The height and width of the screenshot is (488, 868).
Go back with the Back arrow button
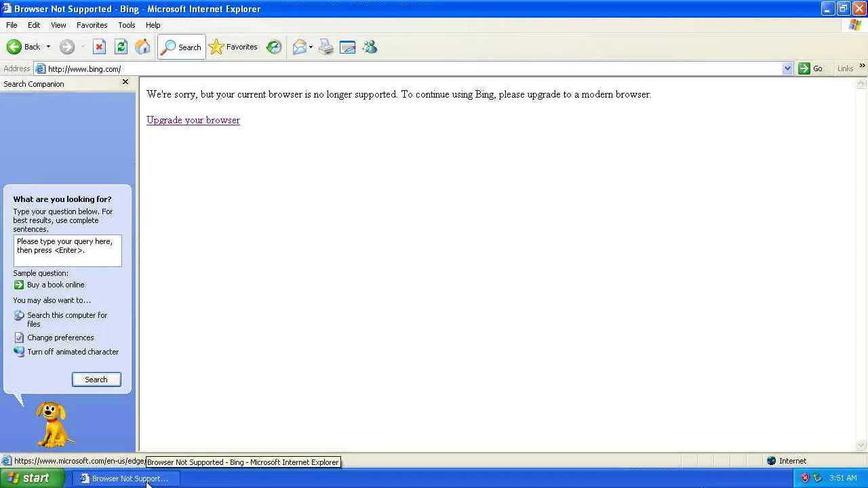(23, 47)
